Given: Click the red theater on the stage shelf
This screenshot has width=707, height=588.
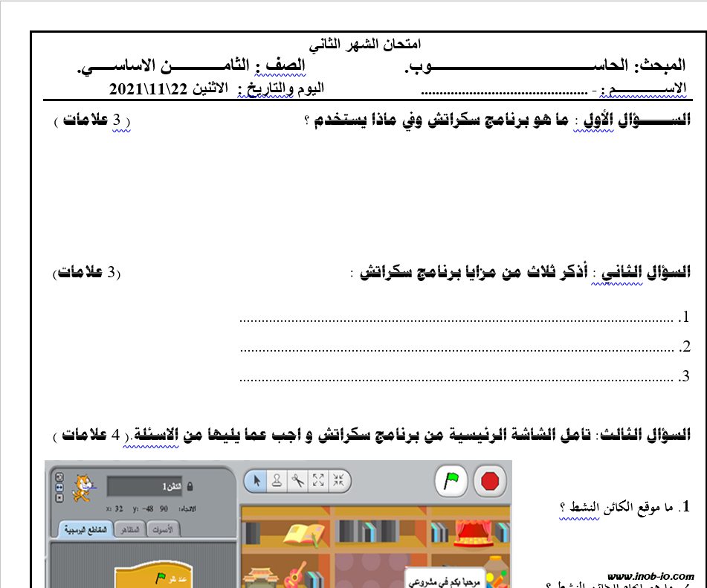Looking at the screenshot, I should (x=474, y=531).
